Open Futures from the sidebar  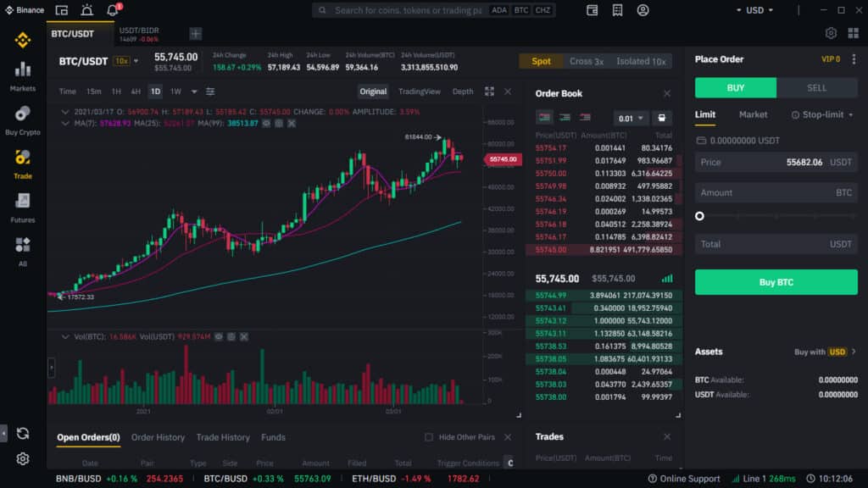(x=23, y=208)
